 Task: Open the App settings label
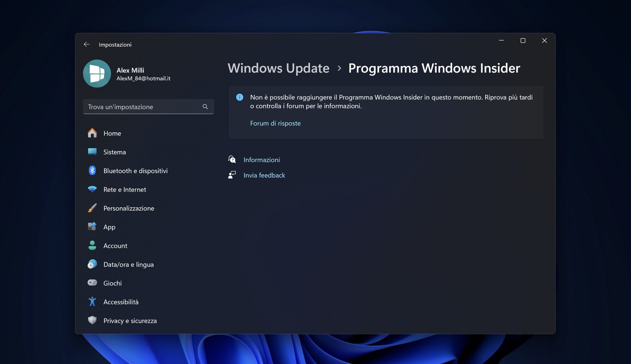pyautogui.click(x=109, y=227)
